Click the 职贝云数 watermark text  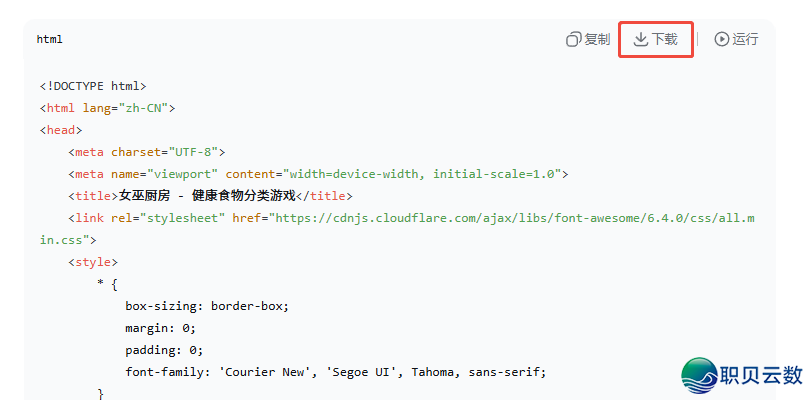point(761,374)
